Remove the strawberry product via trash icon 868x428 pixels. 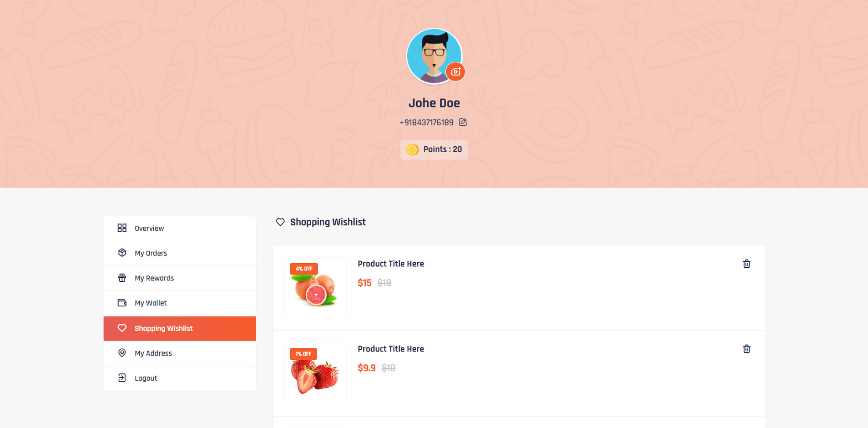coord(747,349)
